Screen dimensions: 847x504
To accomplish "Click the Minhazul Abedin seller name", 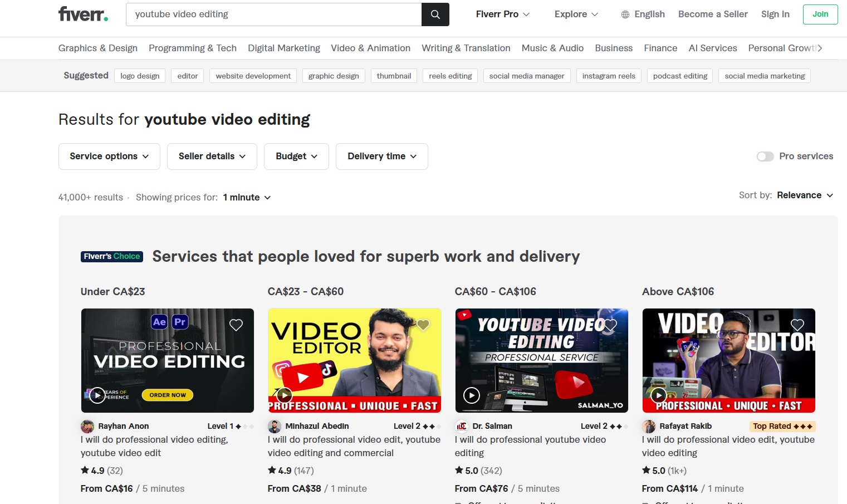I will click(x=317, y=427).
